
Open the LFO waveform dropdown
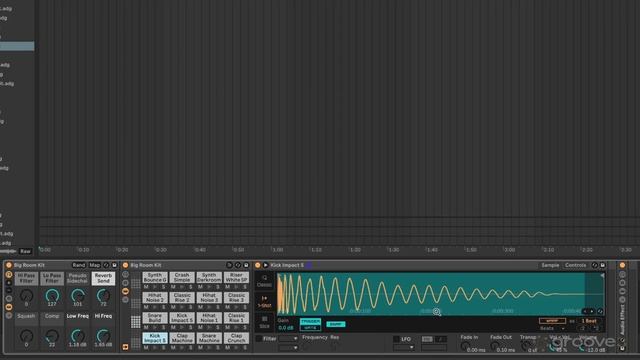click(x=404, y=347)
